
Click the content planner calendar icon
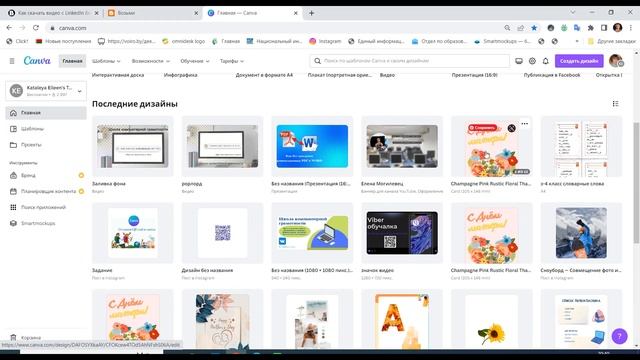[13, 191]
